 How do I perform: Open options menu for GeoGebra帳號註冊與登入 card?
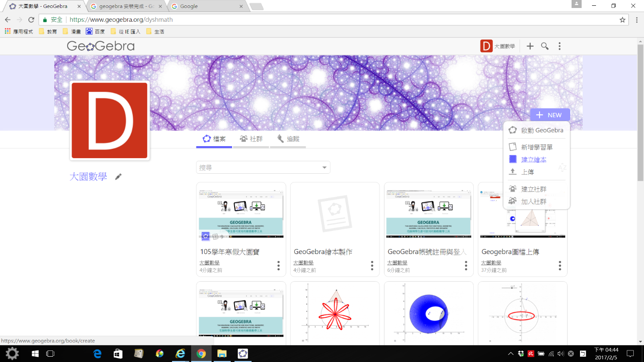pos(466,266)
